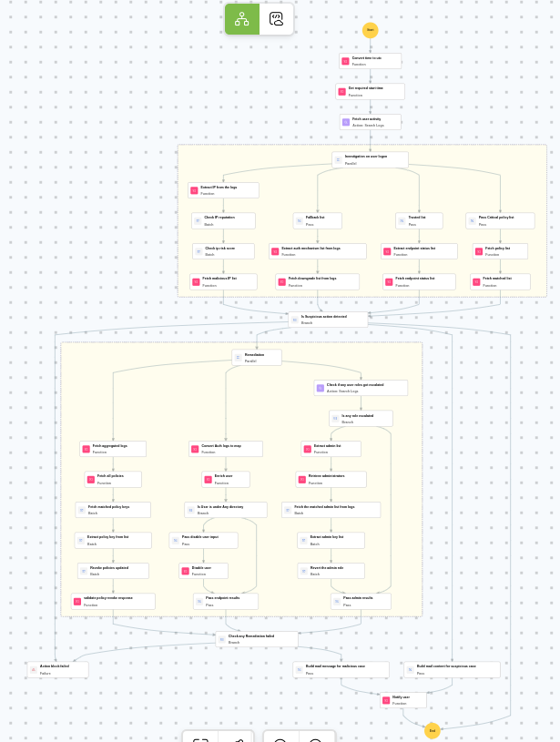Click the purple Check if any user roles escalated icon
560x742 pixels.
[321, 388]
